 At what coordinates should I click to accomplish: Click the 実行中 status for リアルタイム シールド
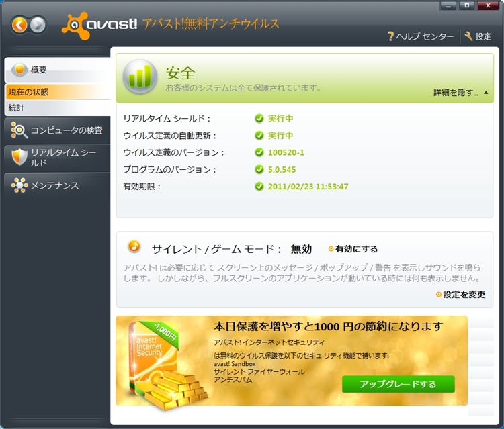[280, 118]
